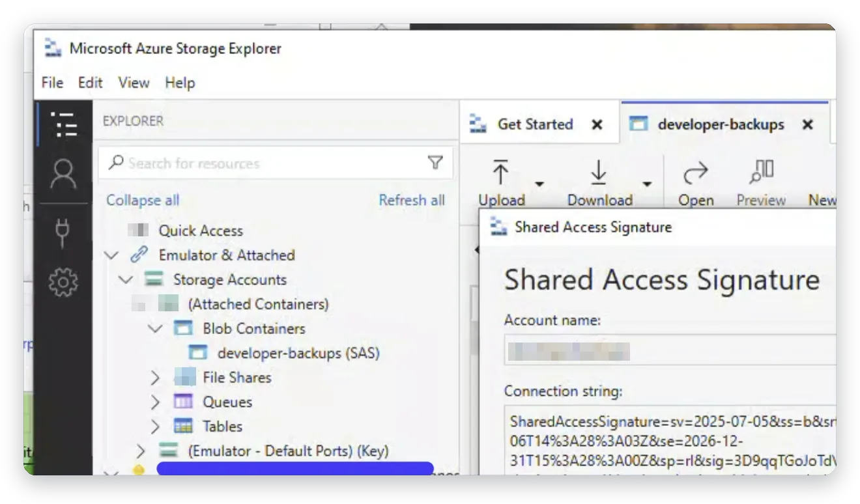The image size is (860, 504).
Task: Click the Collapse all link
Action: tap(143, 201)
